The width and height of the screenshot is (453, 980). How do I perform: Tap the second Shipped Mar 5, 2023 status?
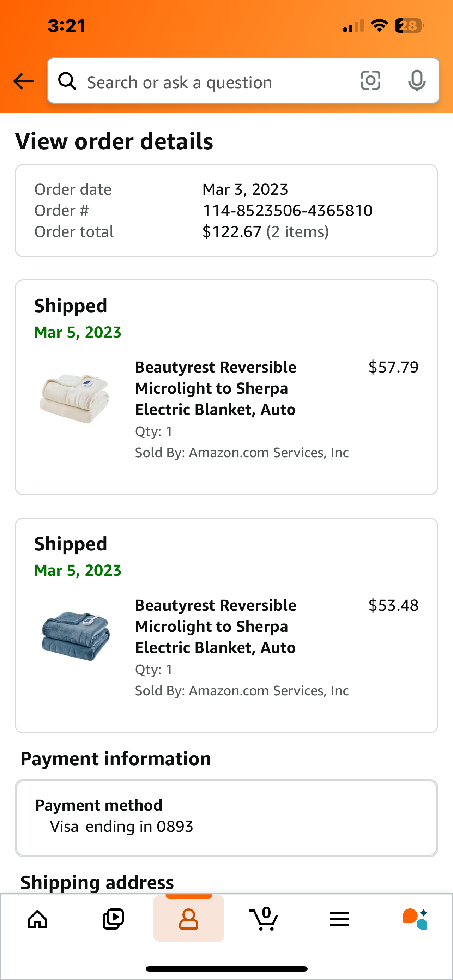click(78, 557)
